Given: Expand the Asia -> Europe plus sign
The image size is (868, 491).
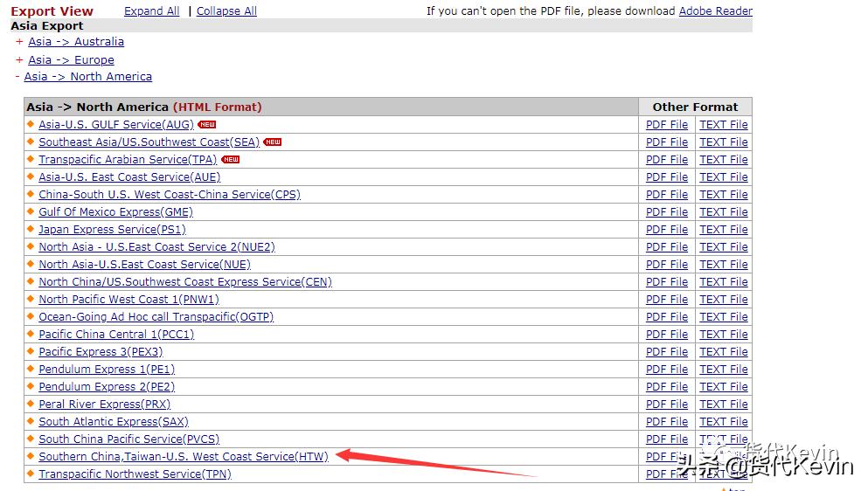Looking at the screenshot, I should click(x=19, y=59).
